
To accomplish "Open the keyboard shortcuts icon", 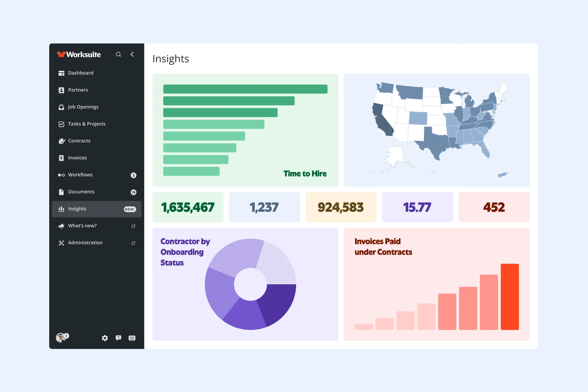I will [x=132, y=338].
